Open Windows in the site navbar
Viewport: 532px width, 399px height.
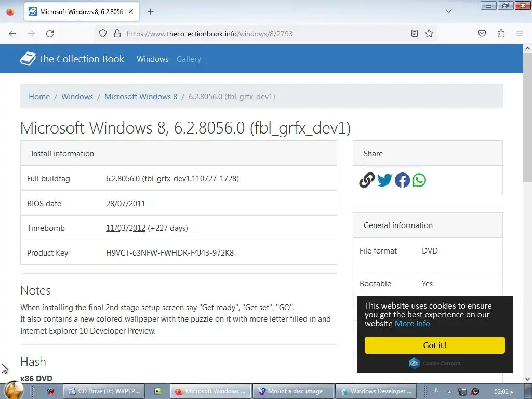click(152, 59)
